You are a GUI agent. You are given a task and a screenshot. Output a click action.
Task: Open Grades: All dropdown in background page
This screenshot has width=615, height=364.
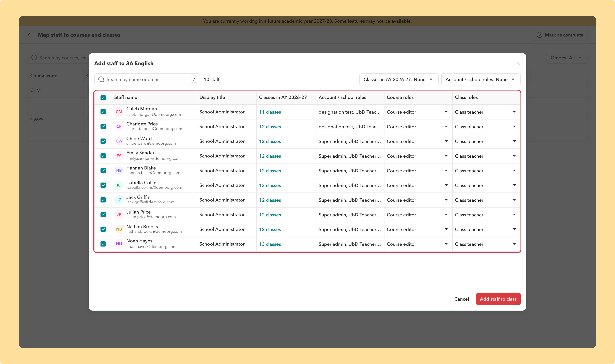click(x=567, y=58)
